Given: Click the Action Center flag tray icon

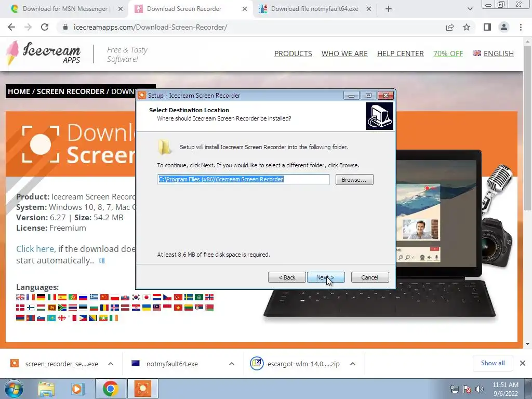Looking at the screenshot, I should tap(467, 389).
